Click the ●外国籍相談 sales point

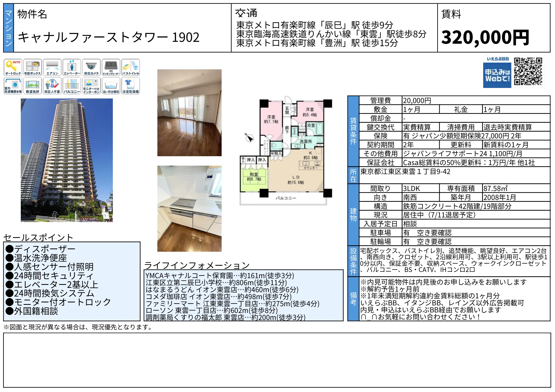32,311
